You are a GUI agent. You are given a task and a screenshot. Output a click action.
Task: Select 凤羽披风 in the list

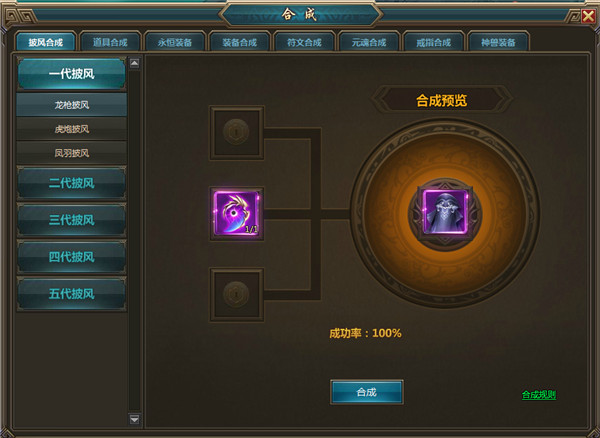[72, 153]
